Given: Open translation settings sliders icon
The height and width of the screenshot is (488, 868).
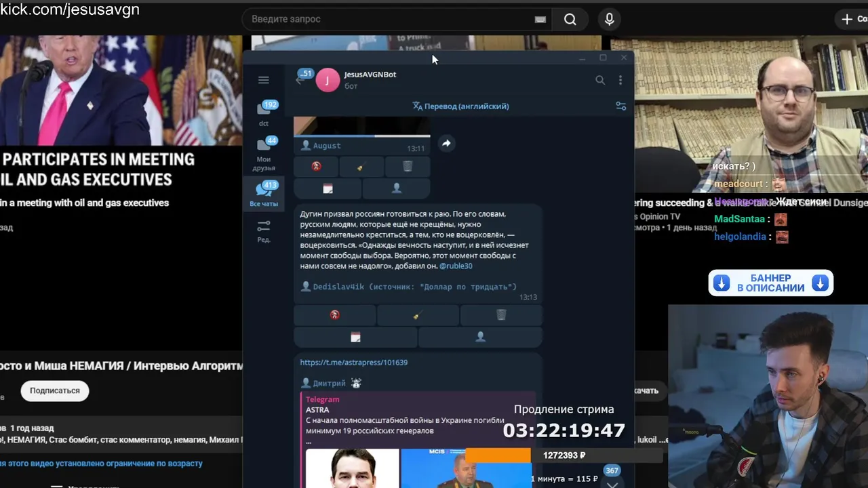Looking at the screenshot, I should 620,106.
